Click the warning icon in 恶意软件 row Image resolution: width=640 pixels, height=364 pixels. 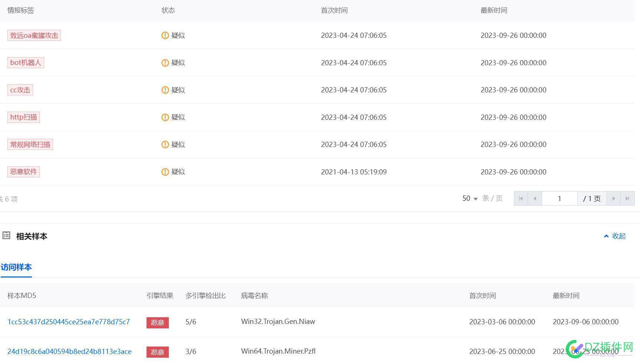pyautogui.click(x=165, y=172)
